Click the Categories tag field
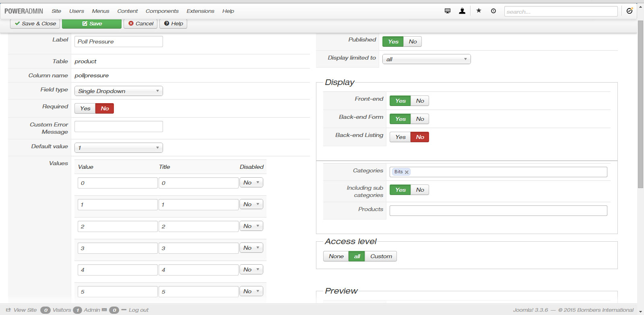This screenshot has width=644, height=315. coord(498,172)
